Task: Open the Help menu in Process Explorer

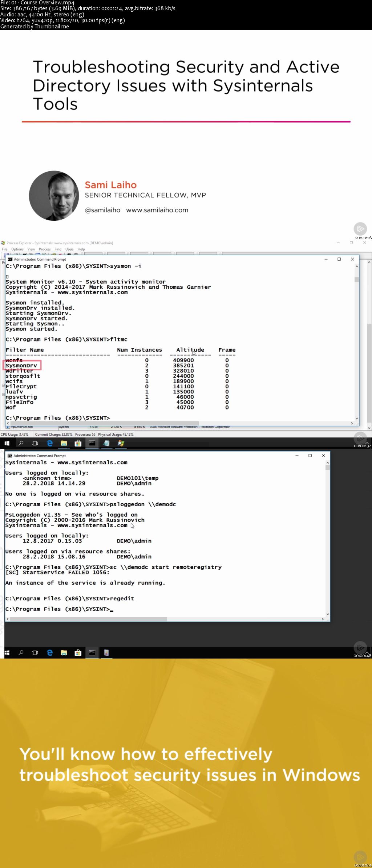Action: [81, 249]
